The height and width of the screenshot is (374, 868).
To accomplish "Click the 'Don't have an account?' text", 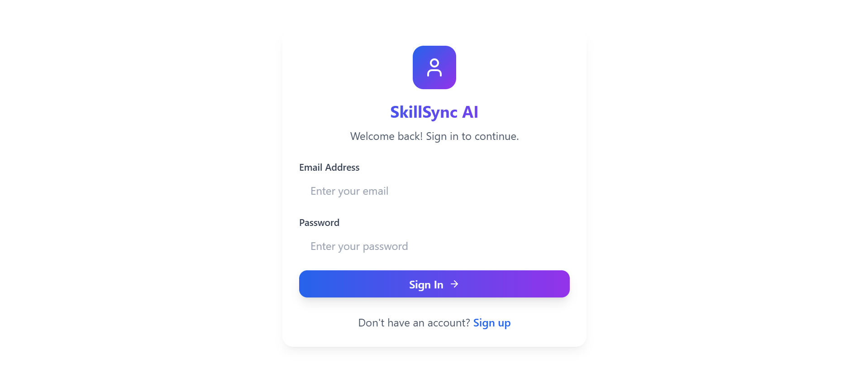I will coord(414,323).
